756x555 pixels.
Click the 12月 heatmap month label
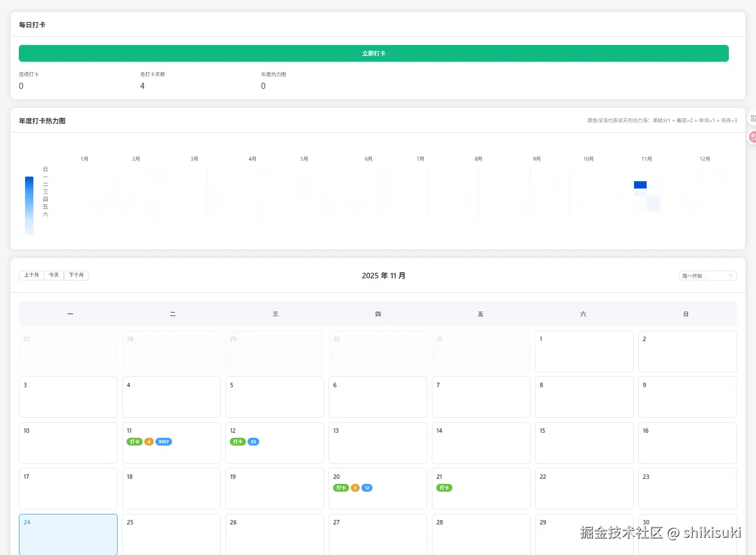(x=705, y=159)
